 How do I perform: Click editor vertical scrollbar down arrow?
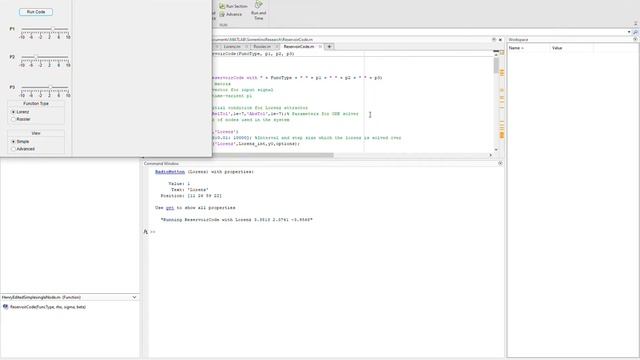coord(496,150)
